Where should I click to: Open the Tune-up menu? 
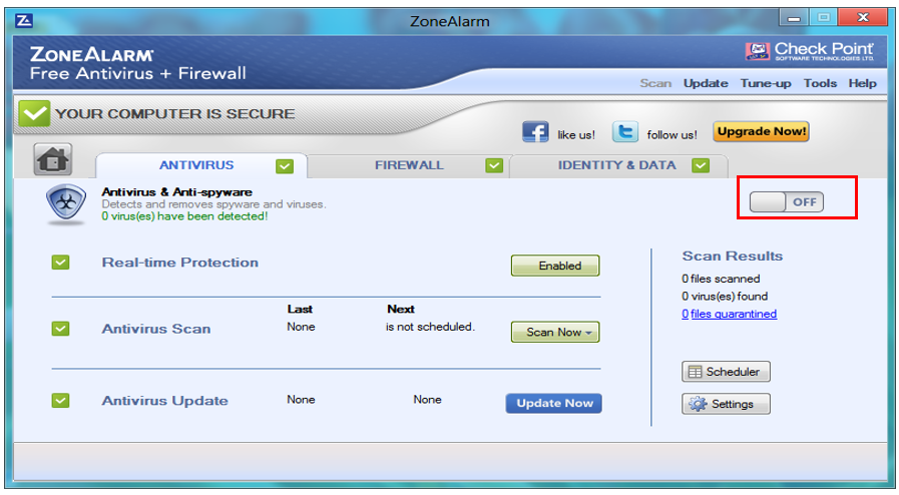point(765,83)
